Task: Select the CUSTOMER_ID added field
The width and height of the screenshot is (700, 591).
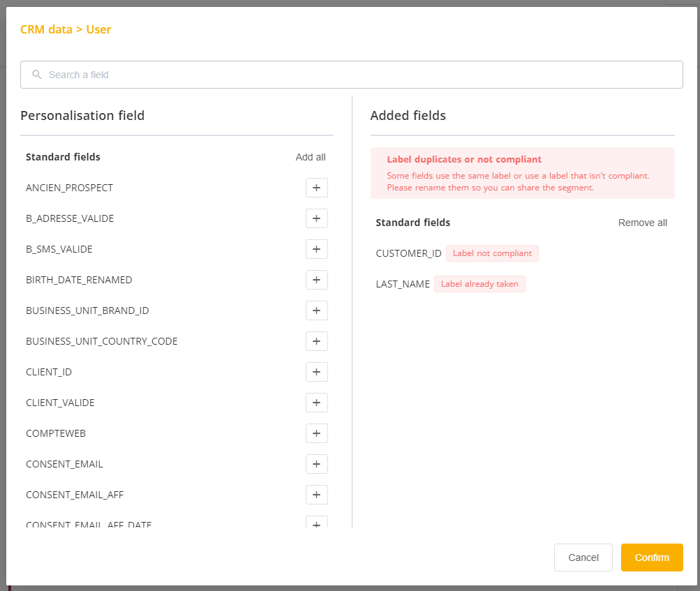Action: (x=408, y=253)
